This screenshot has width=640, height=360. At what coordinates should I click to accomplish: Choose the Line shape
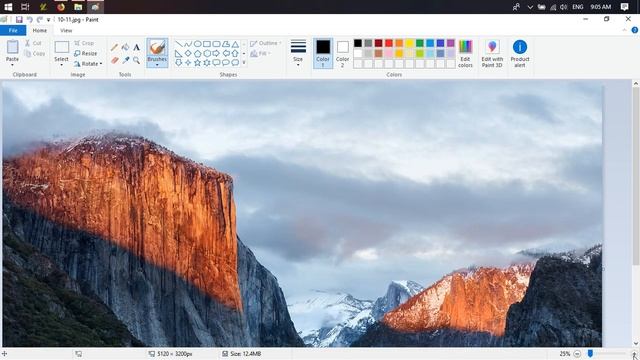(x=178, y=44)
